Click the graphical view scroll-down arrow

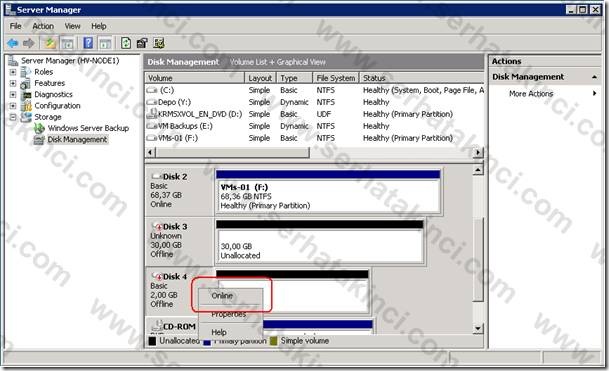478,329
